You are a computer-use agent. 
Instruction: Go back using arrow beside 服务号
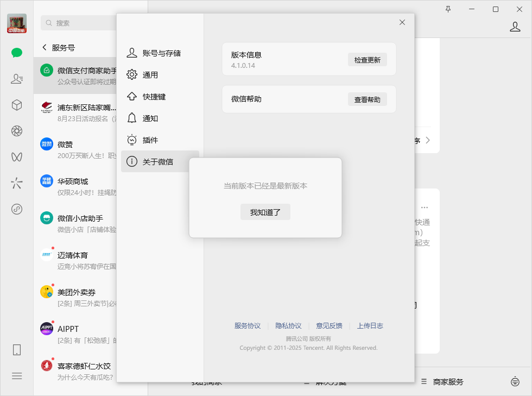(x=45, y=48)
